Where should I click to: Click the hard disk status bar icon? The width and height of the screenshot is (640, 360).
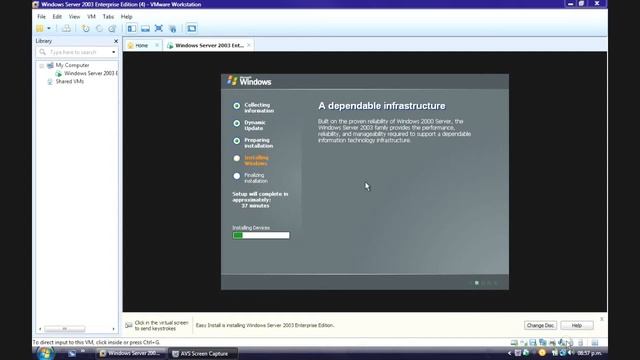click(x=514, y=342)
